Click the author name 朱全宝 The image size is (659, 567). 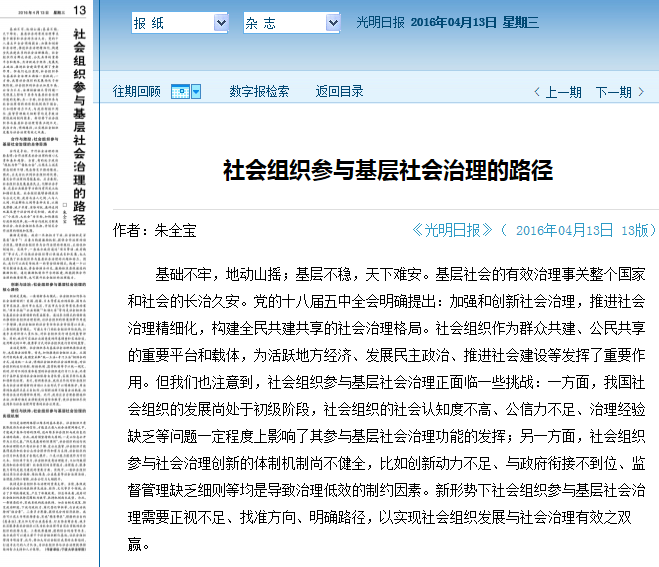[175, 231]
